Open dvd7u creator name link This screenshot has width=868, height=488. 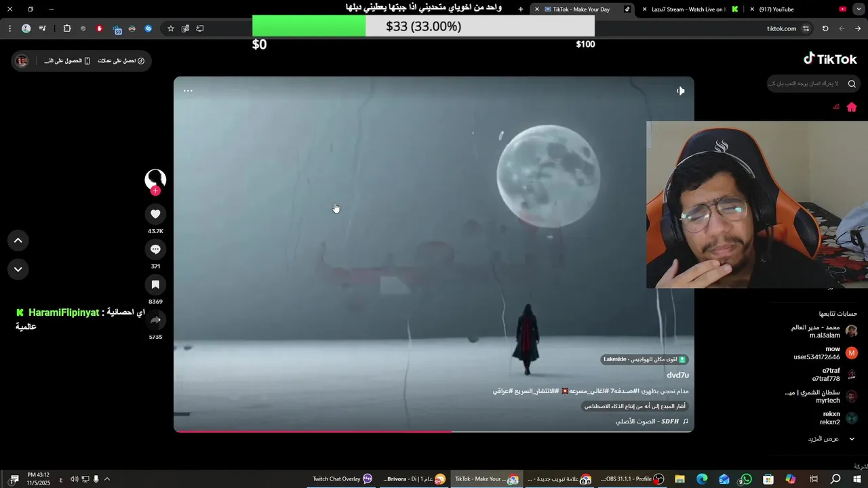click(677, 375)
